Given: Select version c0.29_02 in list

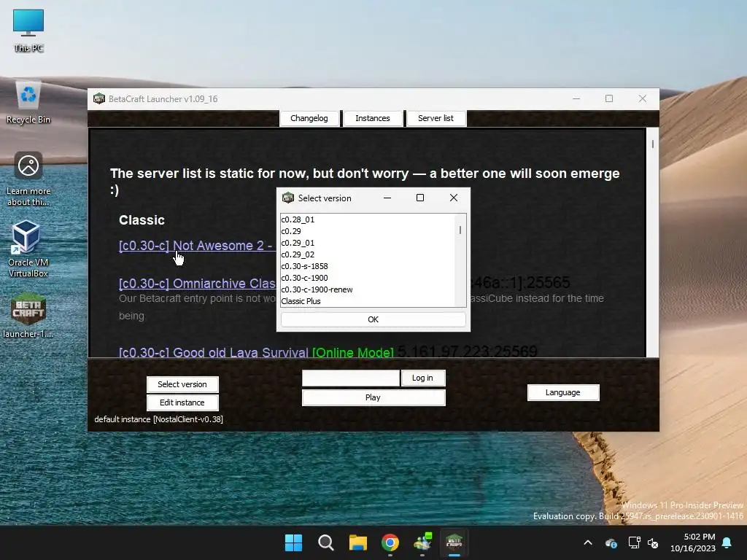Looking at the screenshot, I should [368, 254].
